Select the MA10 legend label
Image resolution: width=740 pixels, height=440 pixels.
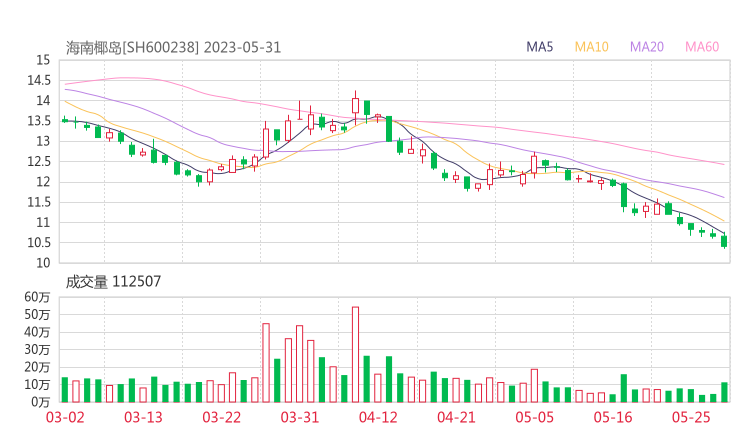coord(591,47)
